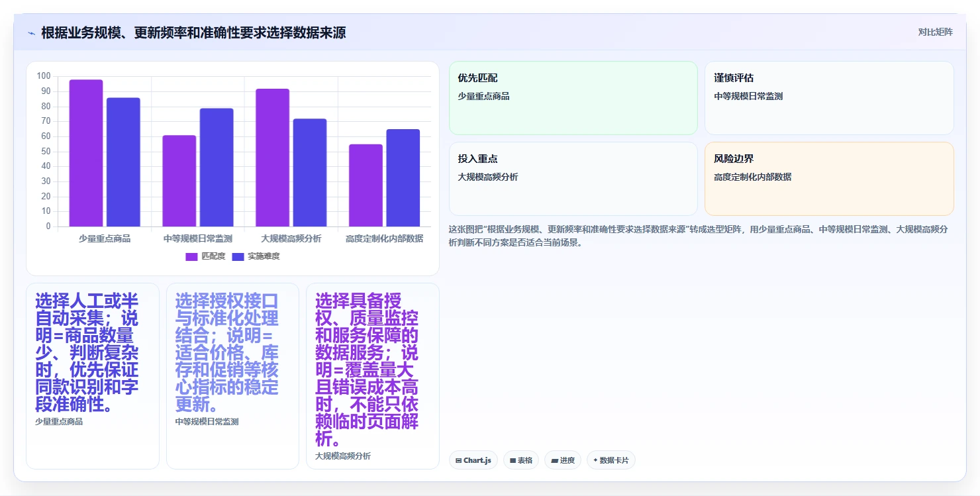Click the 进度 tag
The image size is (980, 496).
click(563, 460)
